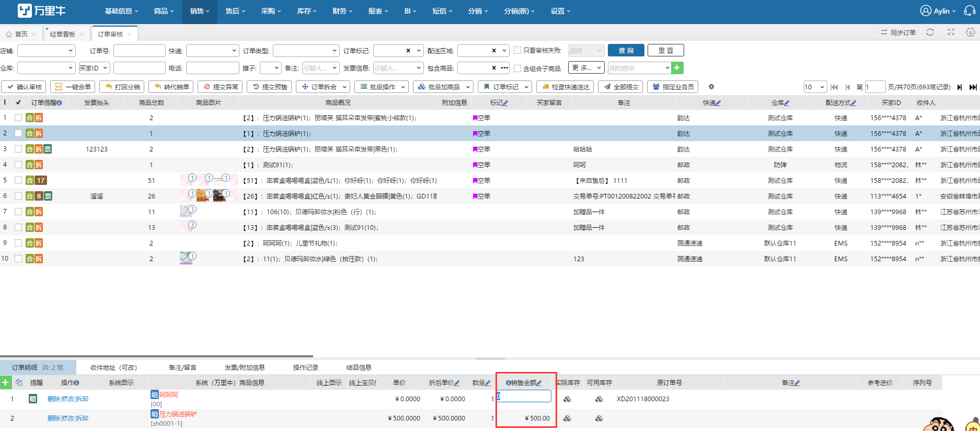Toggle fullscreen mode icon
Image resolution: width=980 pixels, height=431 pixels.
point(951,32)
